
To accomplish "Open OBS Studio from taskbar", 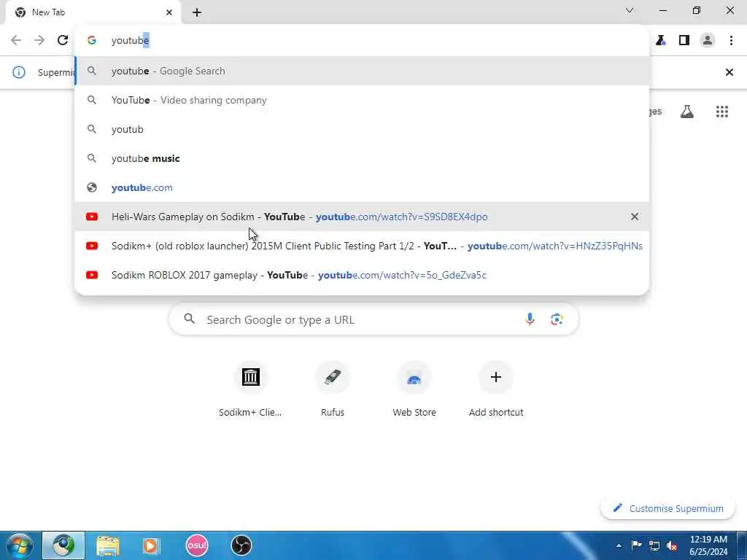I will 241,545.
